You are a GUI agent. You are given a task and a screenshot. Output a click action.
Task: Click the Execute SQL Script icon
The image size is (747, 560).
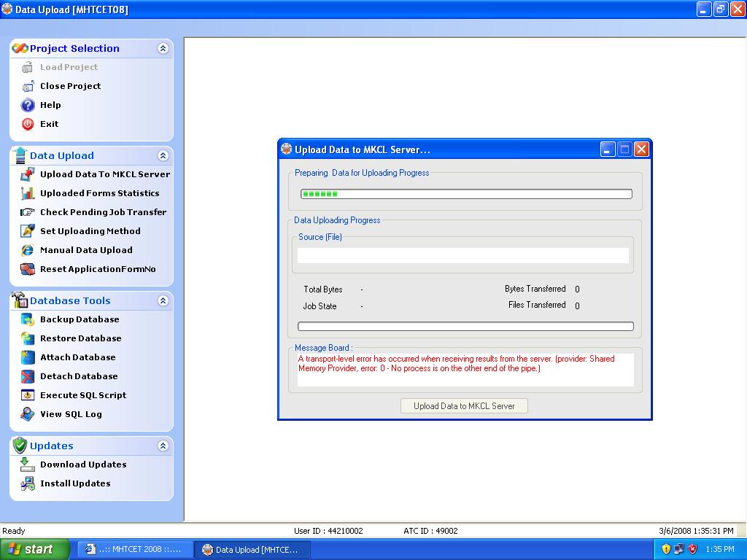28,395
